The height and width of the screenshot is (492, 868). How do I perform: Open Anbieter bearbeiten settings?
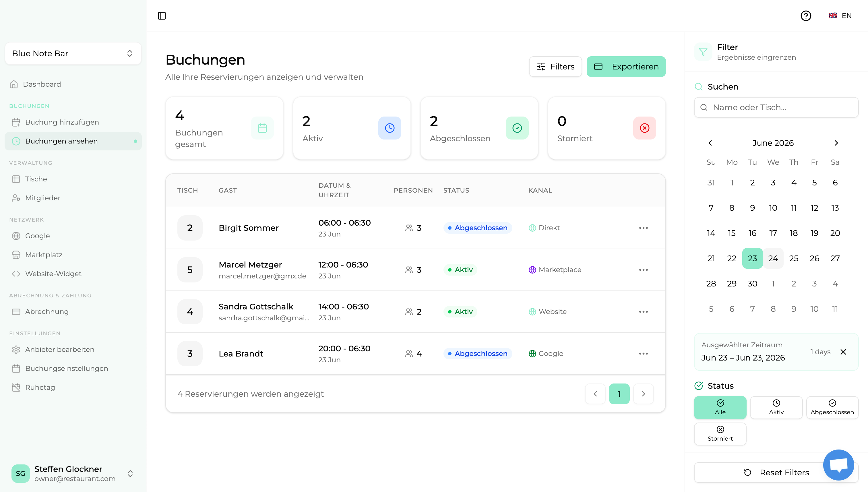tap(73, 349)
